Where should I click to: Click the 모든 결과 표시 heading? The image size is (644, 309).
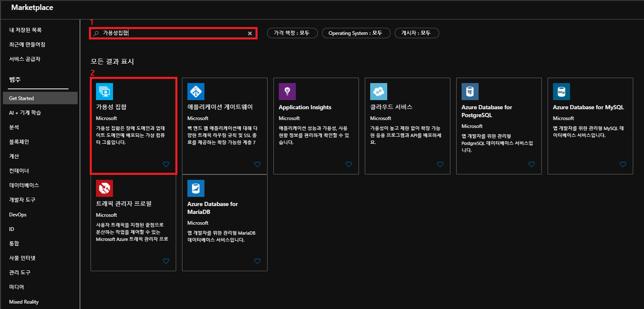(x=113, y=61)
